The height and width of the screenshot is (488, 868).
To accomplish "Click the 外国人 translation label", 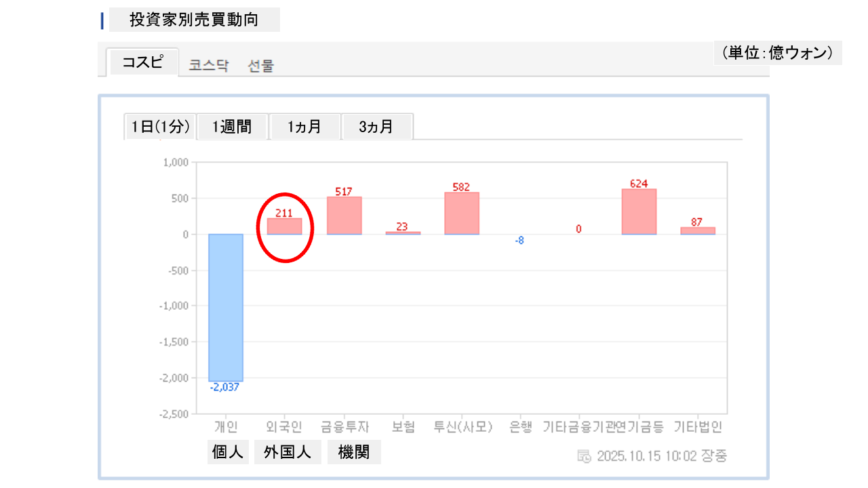I will pyautogui.click(x=288, y=452).
